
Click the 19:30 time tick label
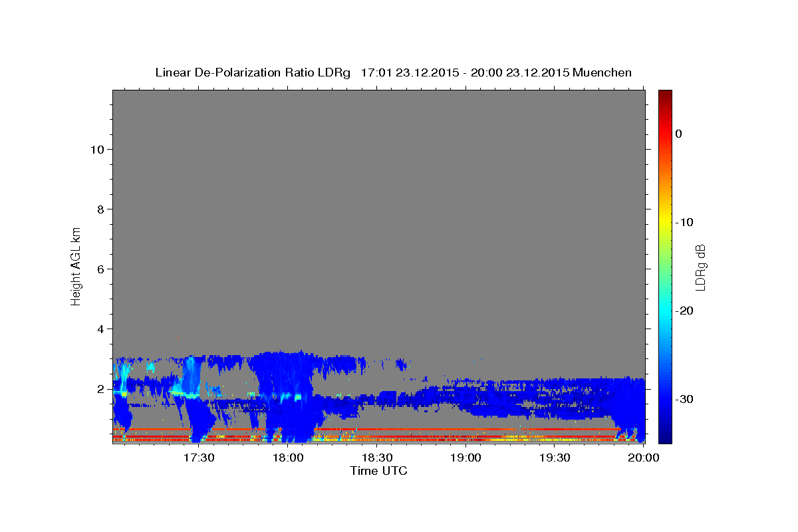coord(555,458)
